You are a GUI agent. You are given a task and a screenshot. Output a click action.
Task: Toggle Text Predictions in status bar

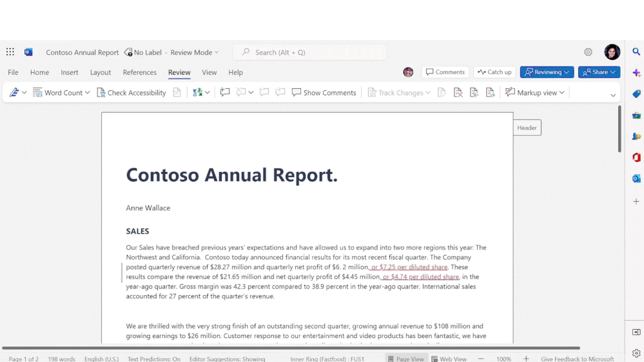[154, 359]
